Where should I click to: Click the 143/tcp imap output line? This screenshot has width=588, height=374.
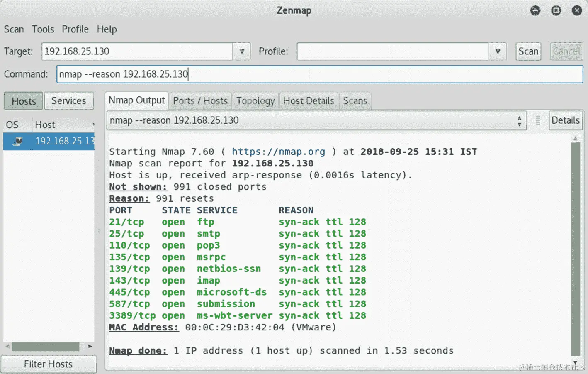[238, 281]
